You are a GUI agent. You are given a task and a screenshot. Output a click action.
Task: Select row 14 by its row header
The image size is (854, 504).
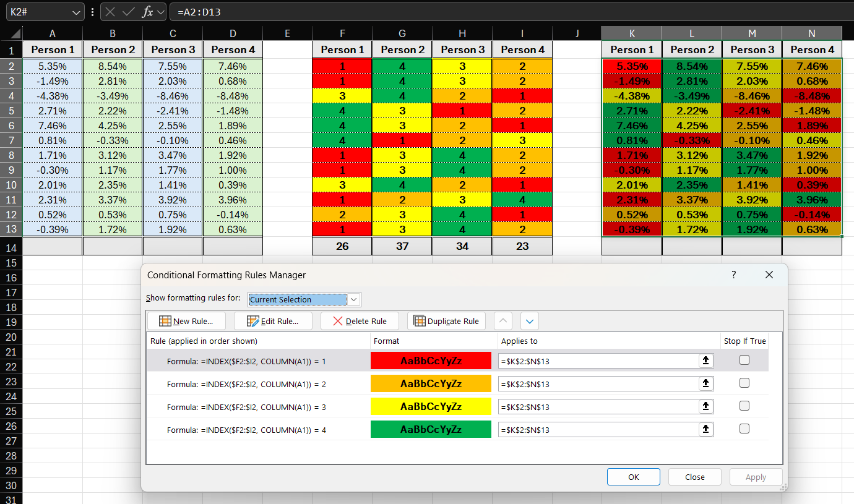[x=11, y=247]
